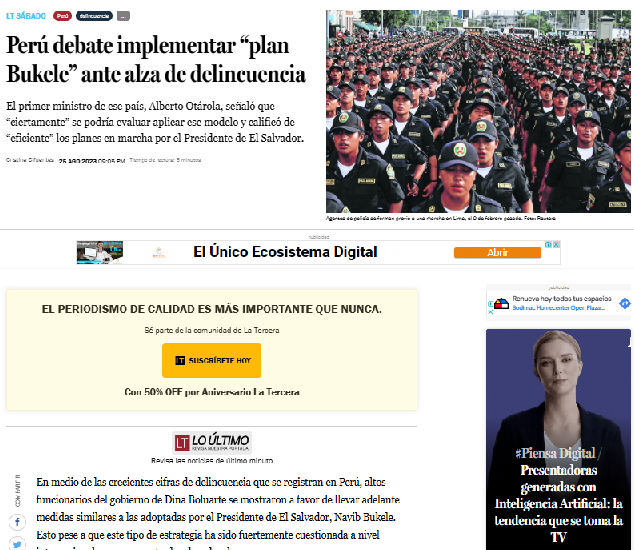Open AI presenters Piensa Digital promo
The height and width of the screenshot is (550, 634).
(x=558, y=440)
